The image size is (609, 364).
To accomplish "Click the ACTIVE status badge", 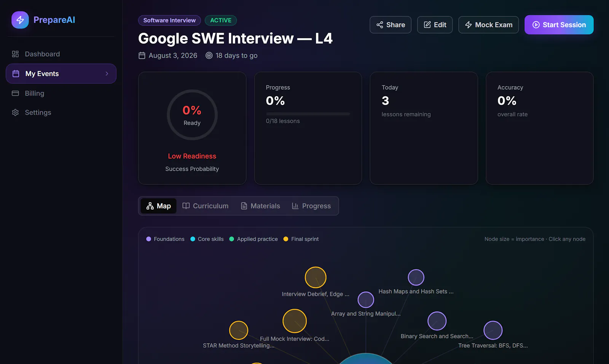I will coord(221,21).
